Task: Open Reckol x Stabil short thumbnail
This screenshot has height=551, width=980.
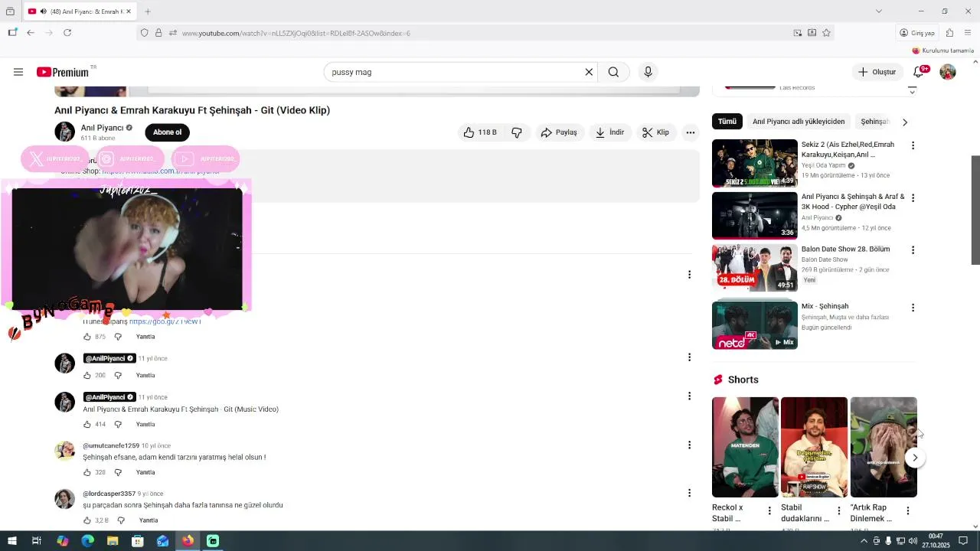Action: tap(745, 447)
